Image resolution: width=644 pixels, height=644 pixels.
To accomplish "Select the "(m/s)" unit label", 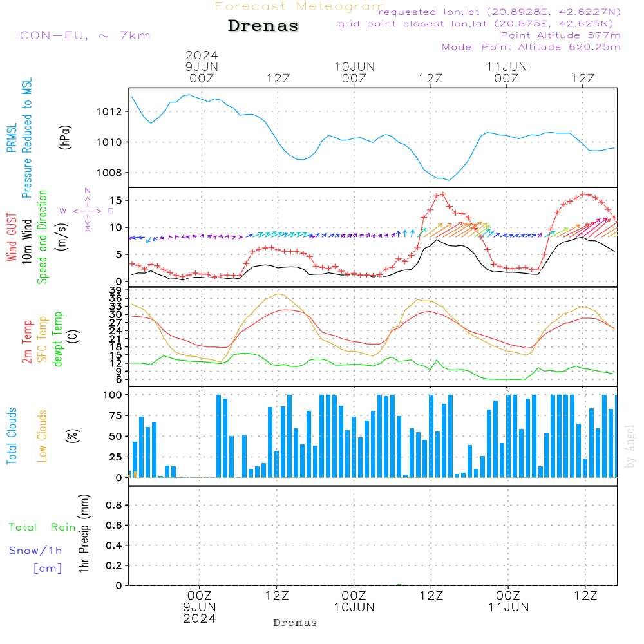I will pyautogui.click(x=62, y=237).
